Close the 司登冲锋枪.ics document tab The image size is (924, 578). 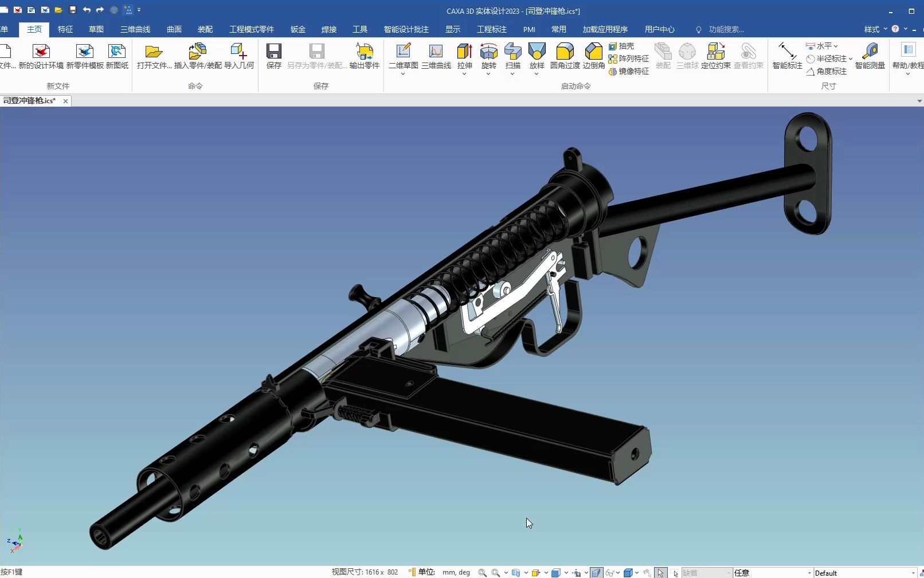pyautogui.click(x=65, y=101)
